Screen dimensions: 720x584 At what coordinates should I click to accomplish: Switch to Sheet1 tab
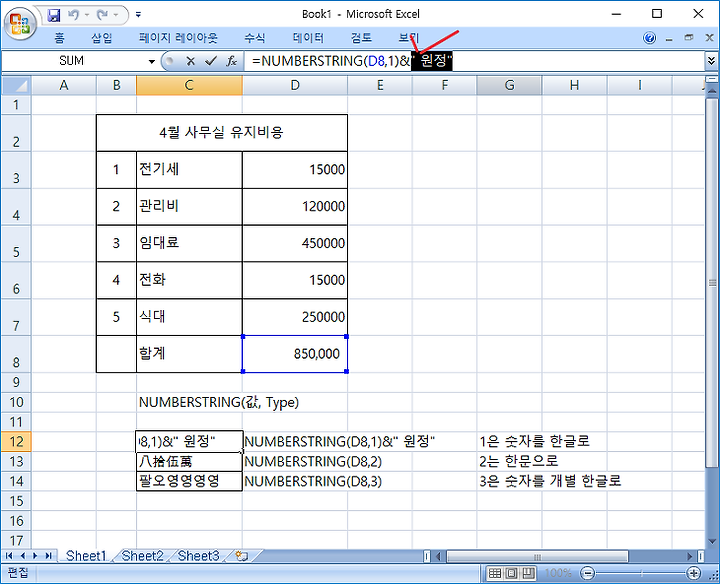point(86,556)
